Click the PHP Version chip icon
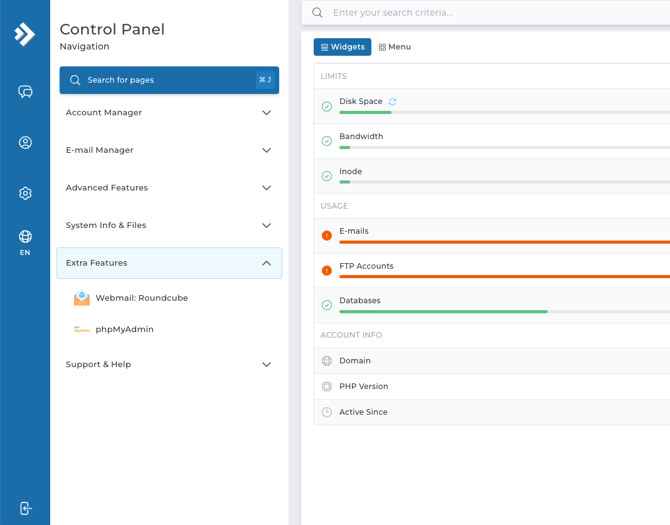This screenshot has height=525, width=670. pos(327,387)
